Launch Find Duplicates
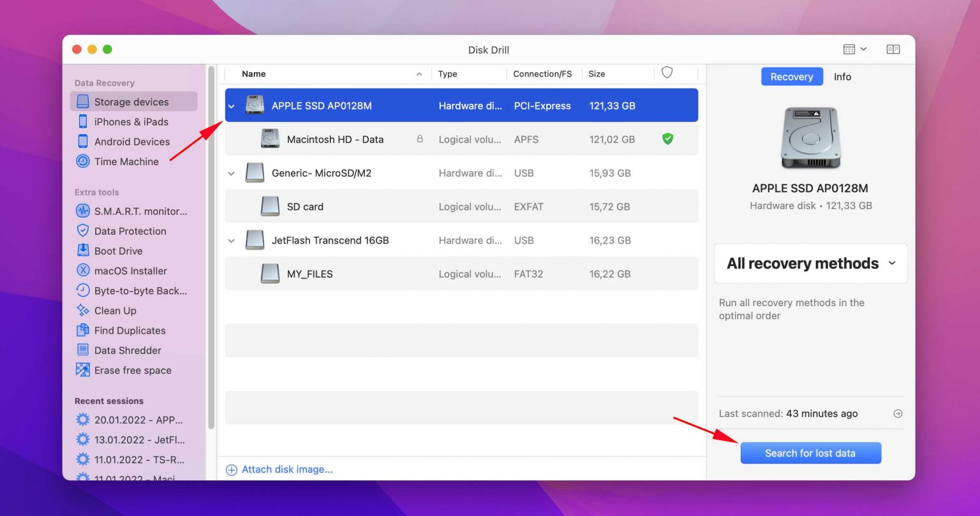The height and width of the screenshot is (516, 980). click(129, 330)
